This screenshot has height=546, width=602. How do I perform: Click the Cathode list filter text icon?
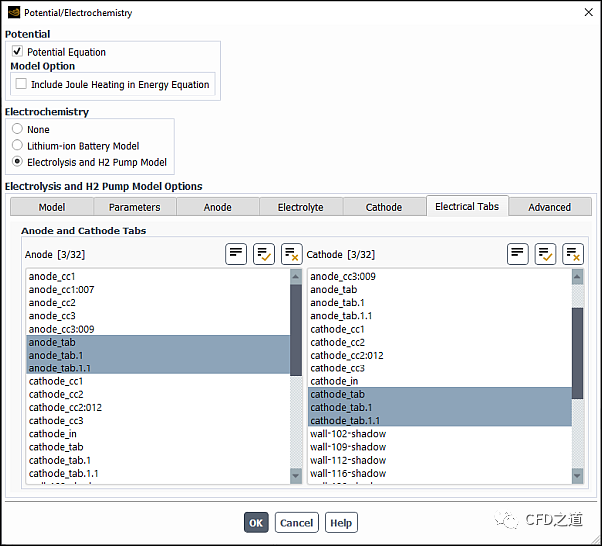(517, 254)
